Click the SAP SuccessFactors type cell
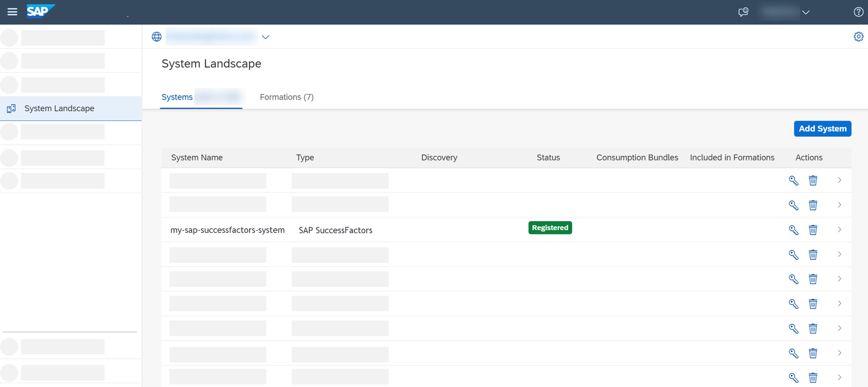Viewport: 868px width, 387px height. coord(336,230)
